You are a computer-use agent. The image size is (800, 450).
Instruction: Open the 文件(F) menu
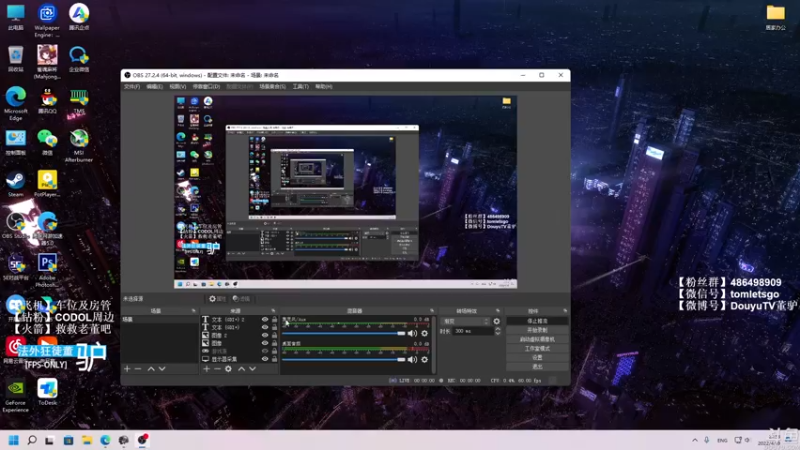[x=132, y=87]
